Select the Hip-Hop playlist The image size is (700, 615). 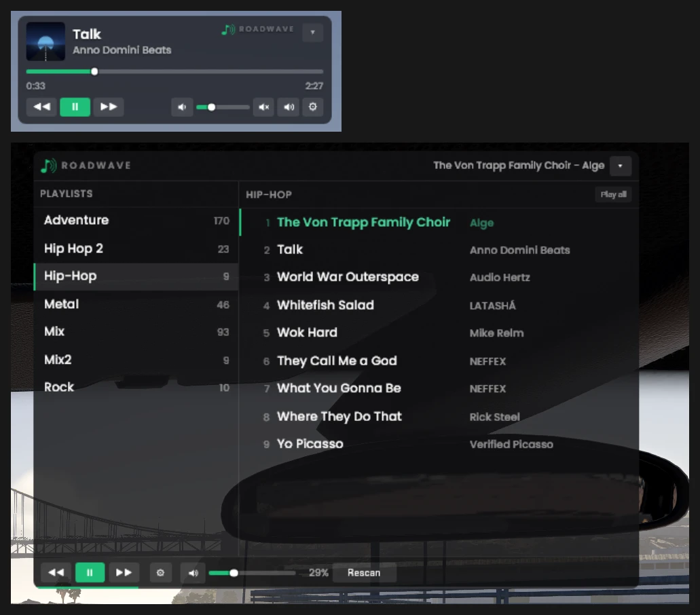pos(136,277)
